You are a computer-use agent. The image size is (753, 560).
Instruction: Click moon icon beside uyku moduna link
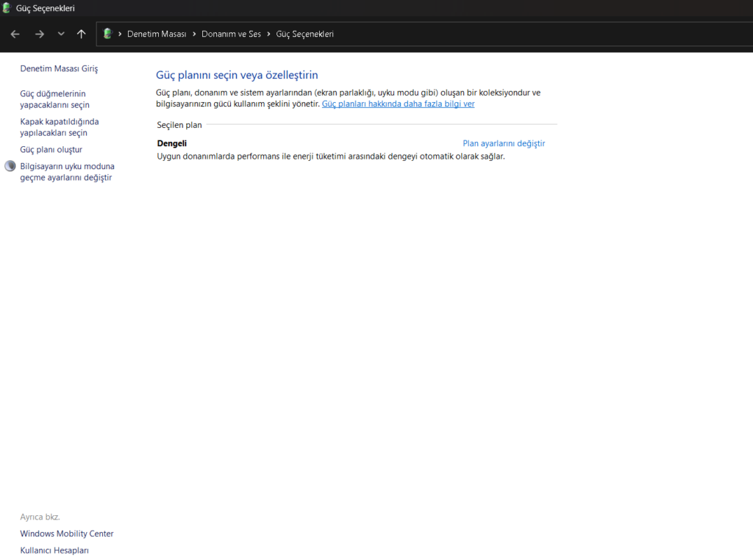(10, 166)
